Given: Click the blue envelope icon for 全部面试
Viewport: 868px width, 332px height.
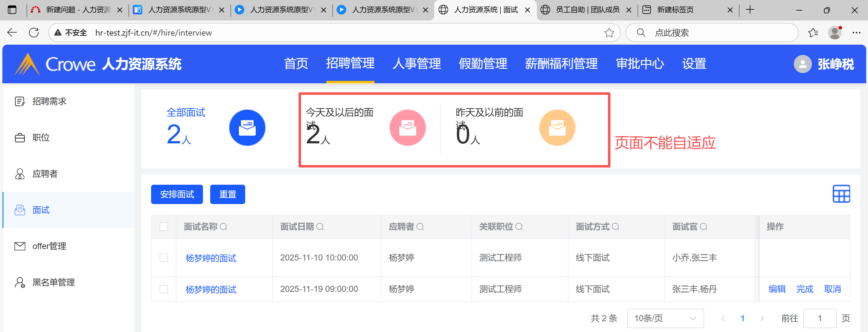Looking at the screenshot, I should click(x=247, y=128).
